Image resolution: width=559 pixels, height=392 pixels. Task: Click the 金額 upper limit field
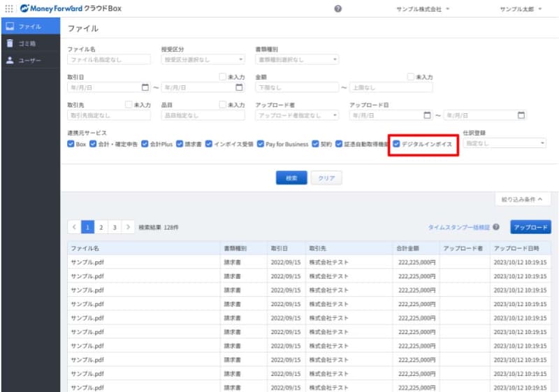(x=391, y=87)
